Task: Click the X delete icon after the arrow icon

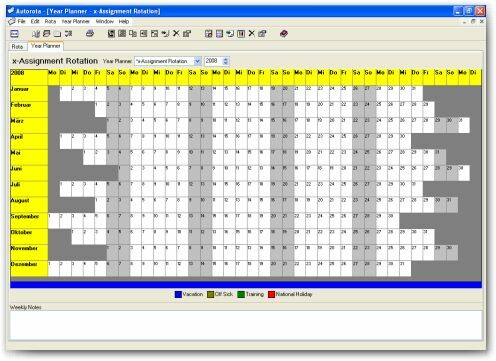Action: (176, 33)
